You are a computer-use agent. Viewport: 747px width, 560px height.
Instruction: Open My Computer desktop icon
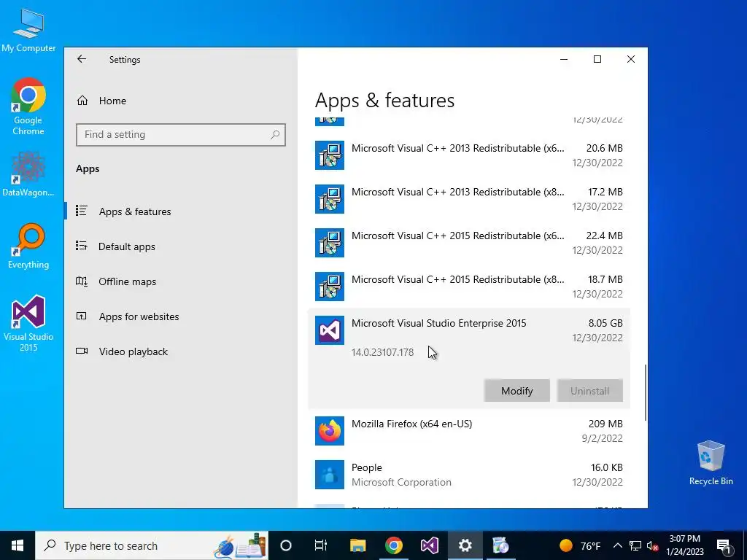28,31
